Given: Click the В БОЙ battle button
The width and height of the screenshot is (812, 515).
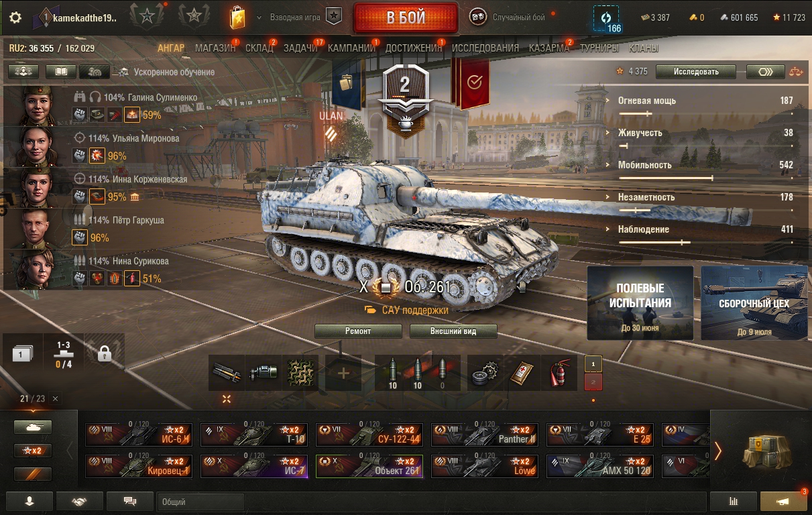Looking at the screenshot, I should point(406,18).
